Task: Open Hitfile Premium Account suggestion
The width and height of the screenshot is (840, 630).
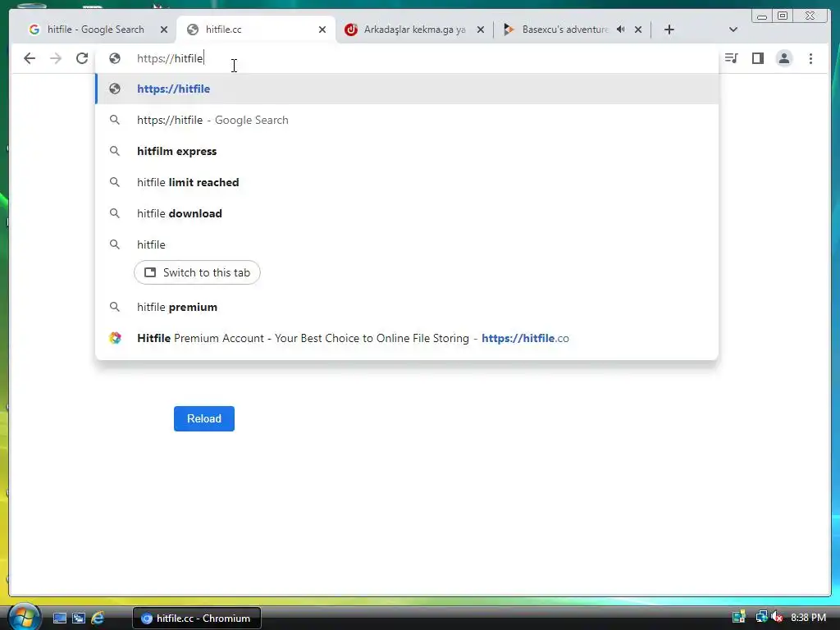Action: [407, 338]
